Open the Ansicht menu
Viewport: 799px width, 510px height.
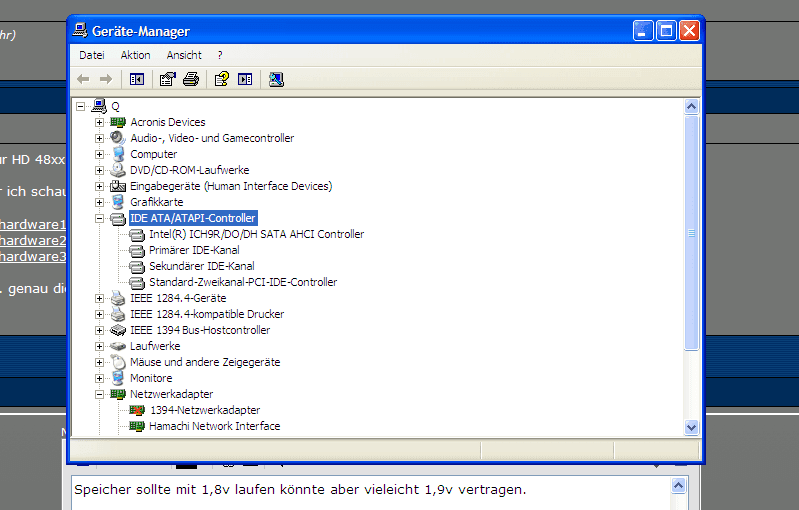184,55
